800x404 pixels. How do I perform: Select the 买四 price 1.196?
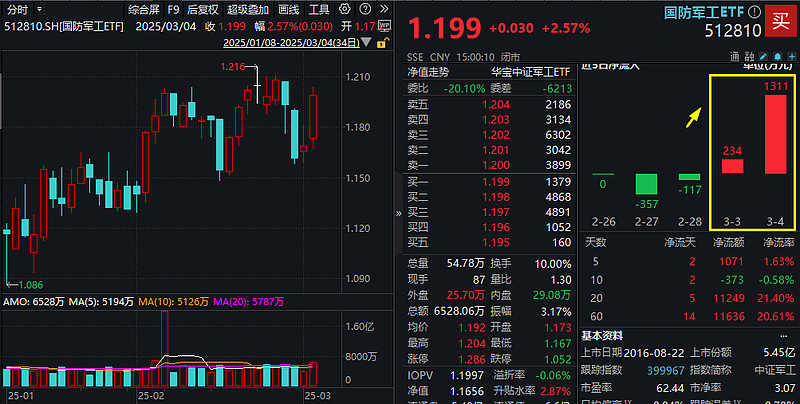tap(495, 227)
